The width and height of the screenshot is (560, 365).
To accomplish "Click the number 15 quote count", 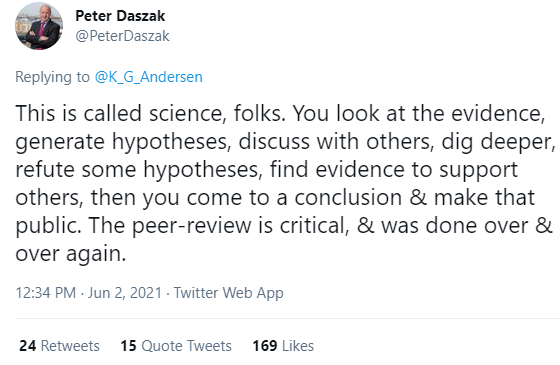I will (x=128, y=346).
